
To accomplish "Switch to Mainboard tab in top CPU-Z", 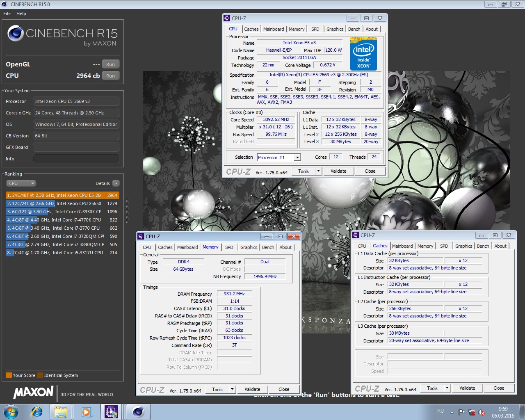I will (x=274, y=29).
